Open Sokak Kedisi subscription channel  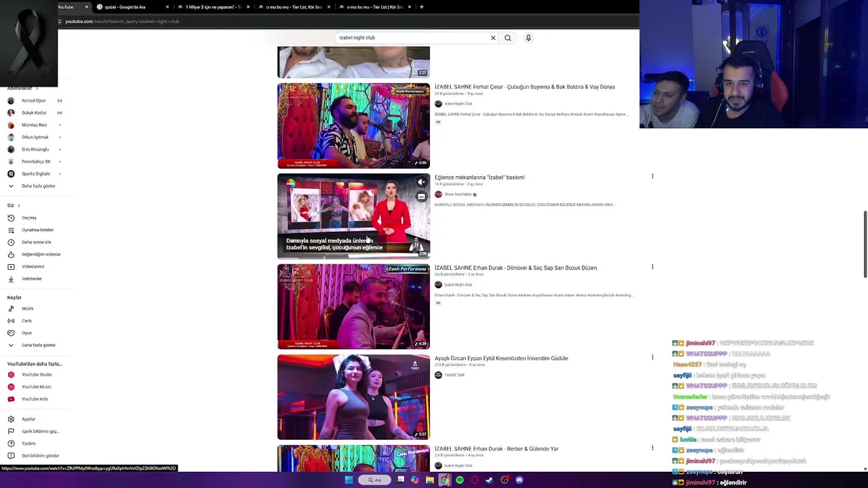tap(34, 113)
